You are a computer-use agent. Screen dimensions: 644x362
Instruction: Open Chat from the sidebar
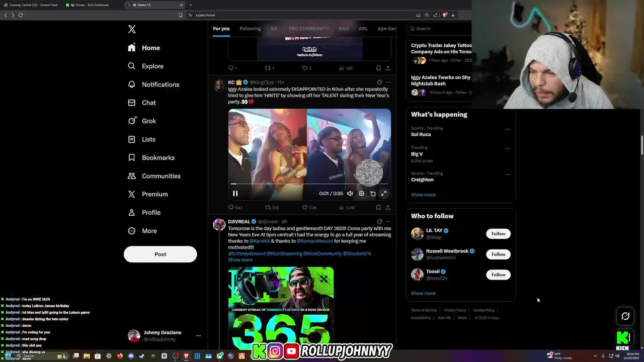(142, 103)
